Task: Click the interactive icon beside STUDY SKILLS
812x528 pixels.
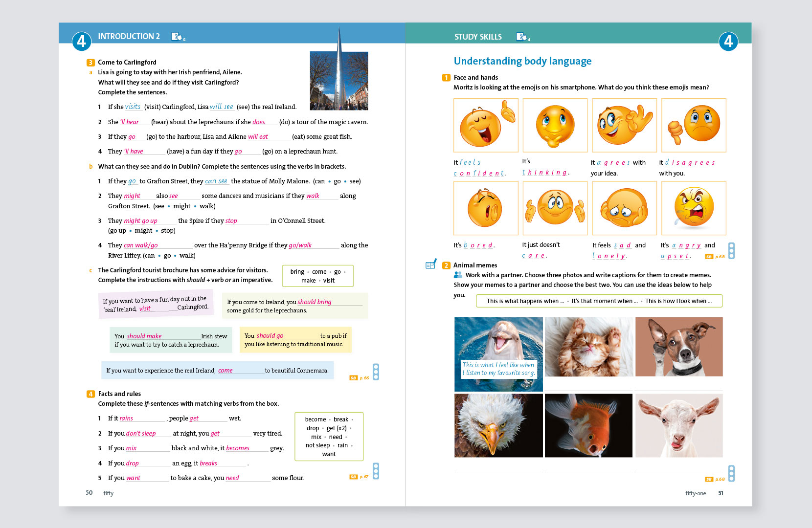Action: pos(522,36)
